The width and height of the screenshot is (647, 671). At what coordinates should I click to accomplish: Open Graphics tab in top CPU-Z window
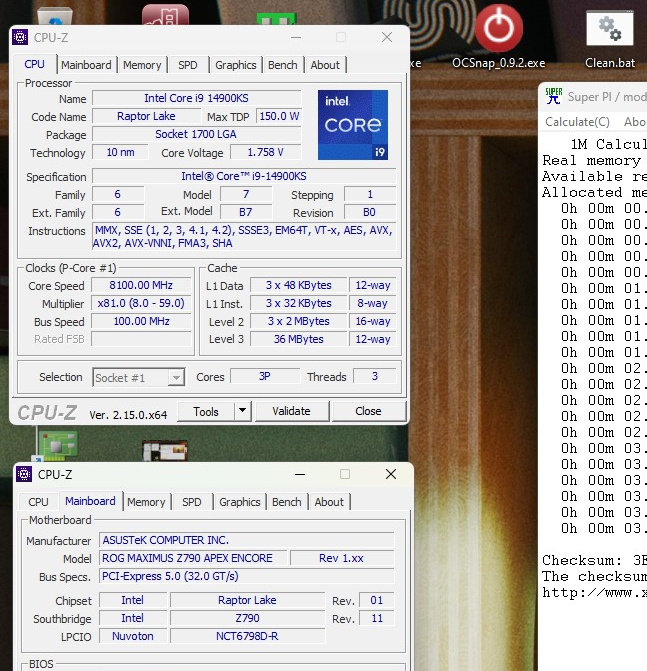(235, 65)
